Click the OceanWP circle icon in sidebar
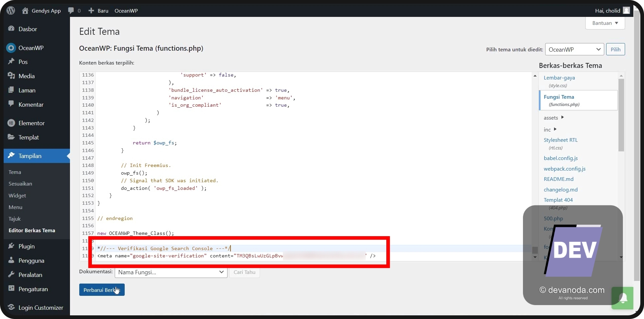 point(11,48)
